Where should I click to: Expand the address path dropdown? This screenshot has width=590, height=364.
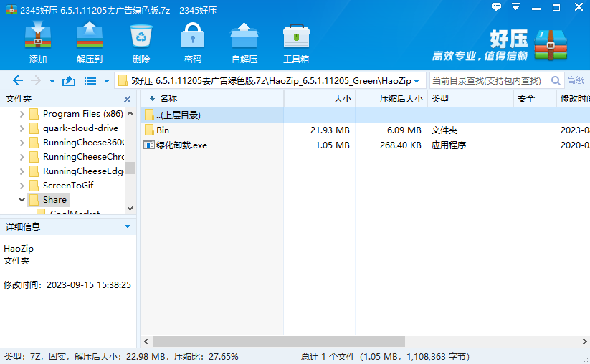(x=417, y=81)
